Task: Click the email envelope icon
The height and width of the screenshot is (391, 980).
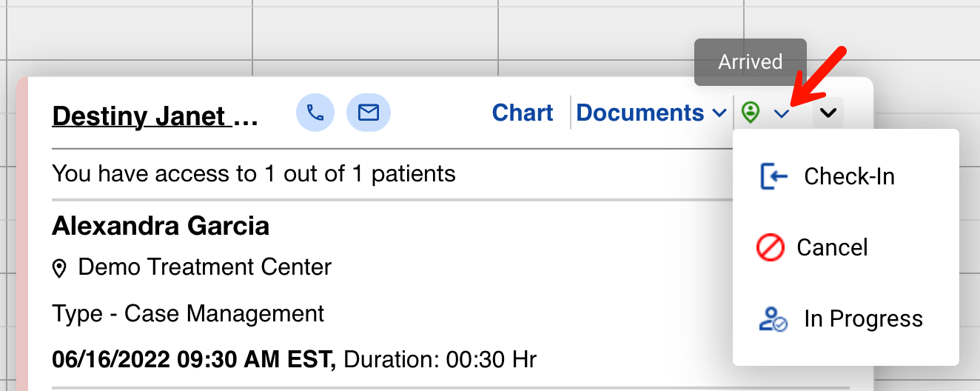Action: 369,113
